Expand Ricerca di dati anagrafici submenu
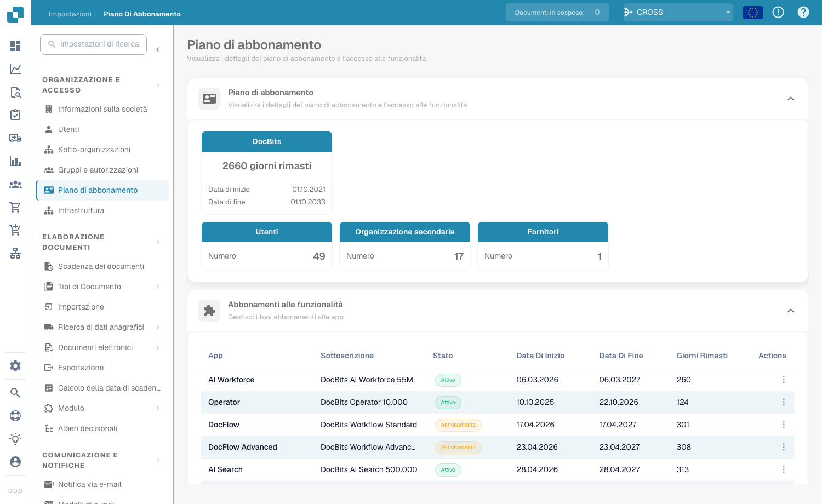 click(x=158, y=327)
